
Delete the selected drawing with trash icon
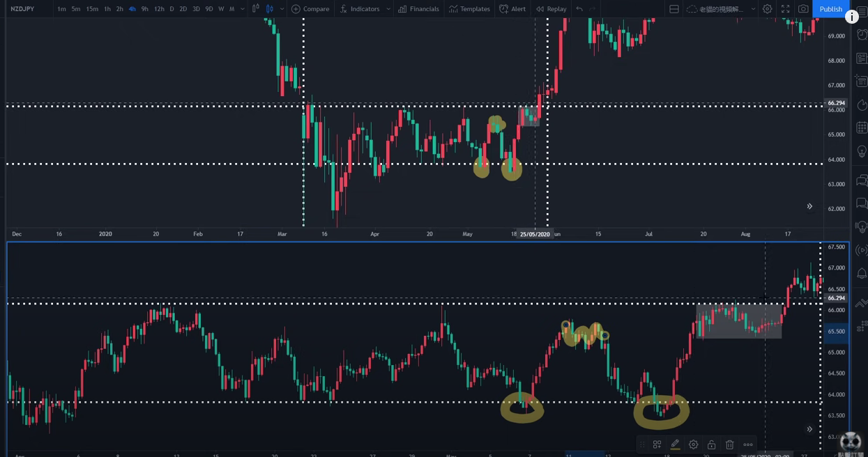pos(729,444)
